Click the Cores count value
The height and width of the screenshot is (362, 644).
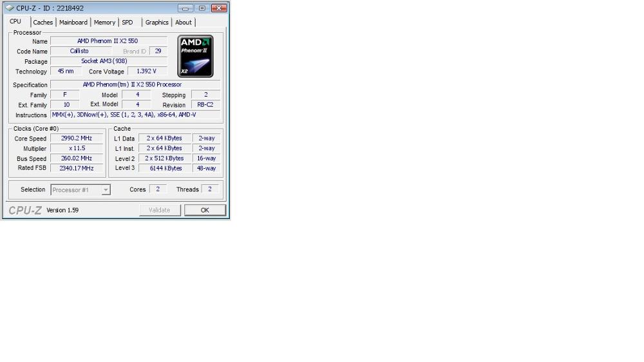(158, 189)
